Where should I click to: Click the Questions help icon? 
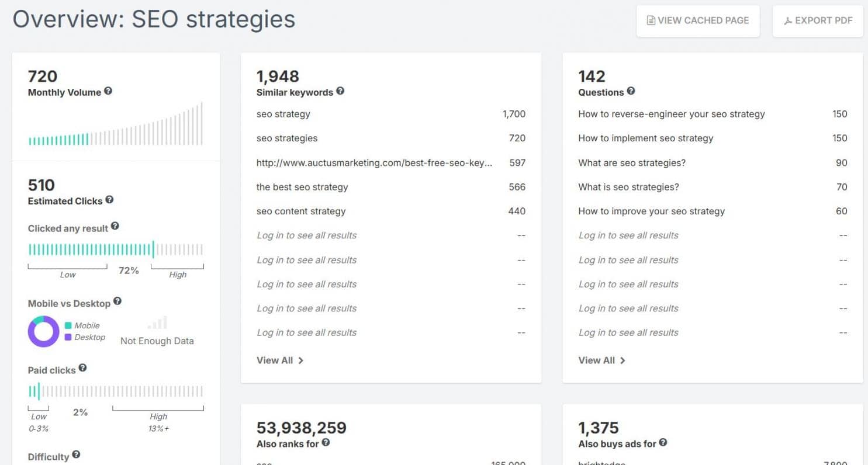(631, 92)
